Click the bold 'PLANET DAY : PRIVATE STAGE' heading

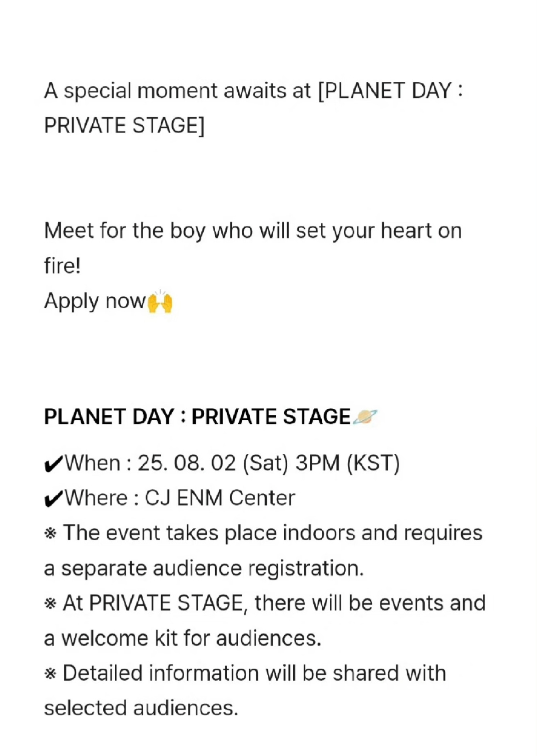click(x=197, y=417)
